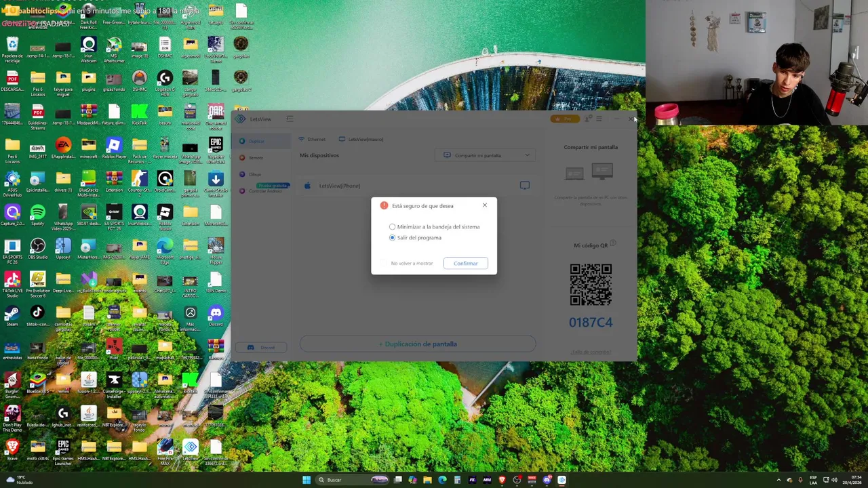Image resolution: width=868 pixels, height=488 pixels.
Task: Open Counter-Strike 2 desktop shortcut
Action: tap(139, 182)
